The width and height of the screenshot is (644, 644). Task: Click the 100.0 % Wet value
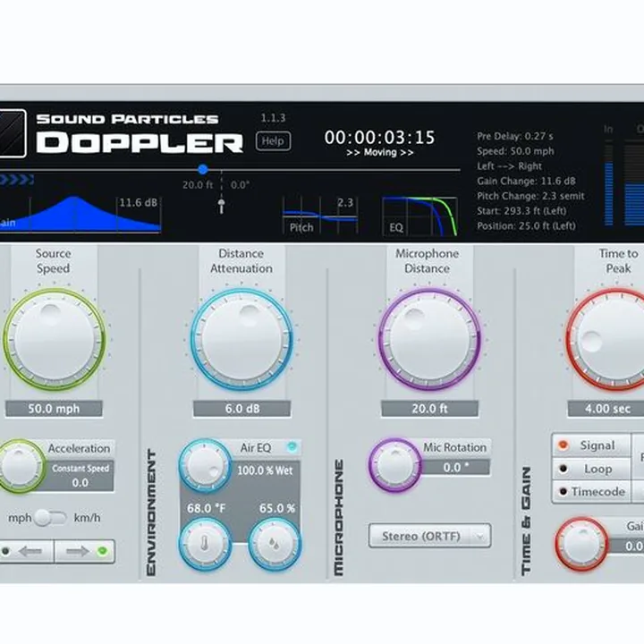click(x=265, y=470)
